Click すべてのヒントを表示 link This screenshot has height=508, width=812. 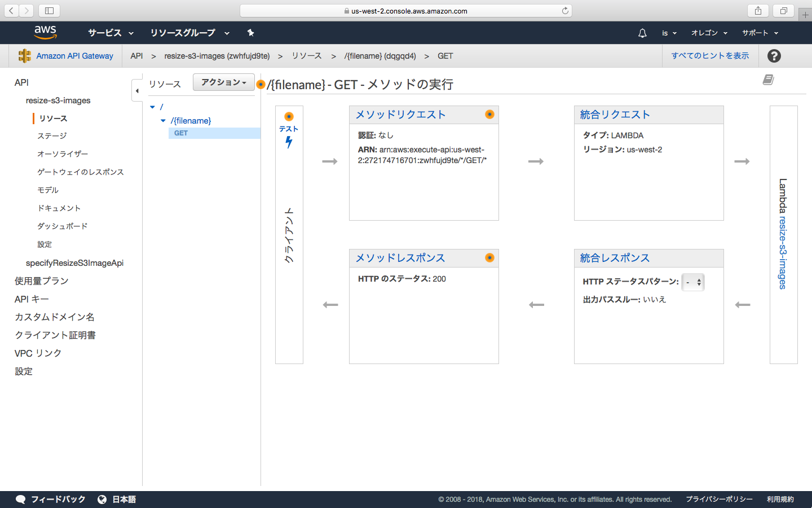coord(710,56)
